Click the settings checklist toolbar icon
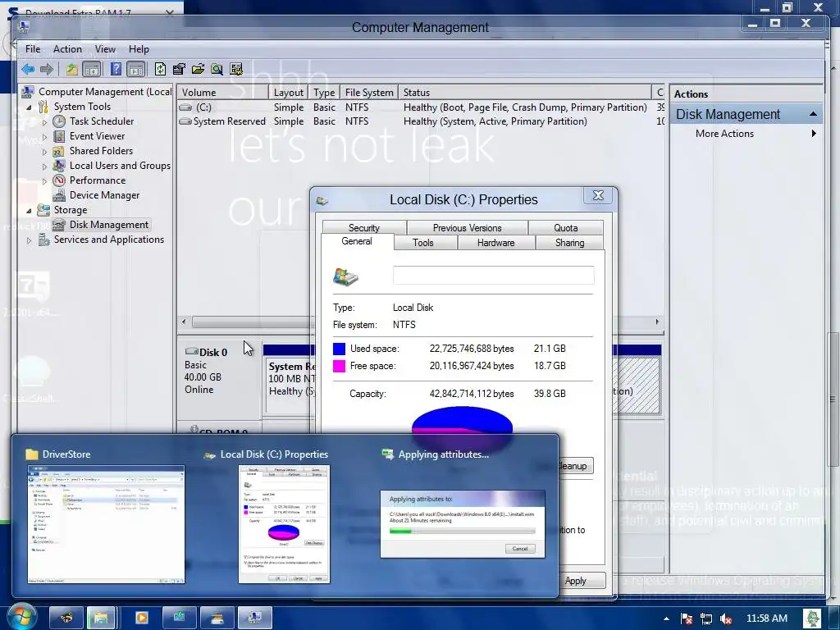Viewport: 840px width, 630px height. [235, 69]
